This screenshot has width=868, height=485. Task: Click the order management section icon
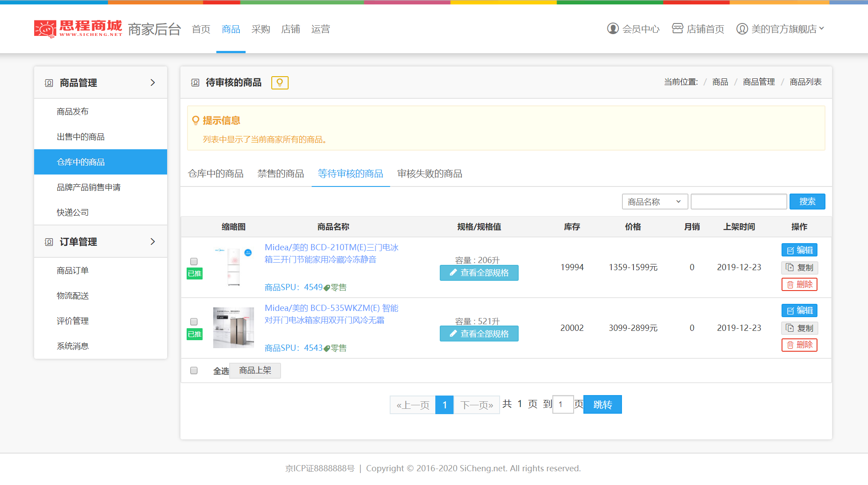pyautogui.click(x=49, y=242)
